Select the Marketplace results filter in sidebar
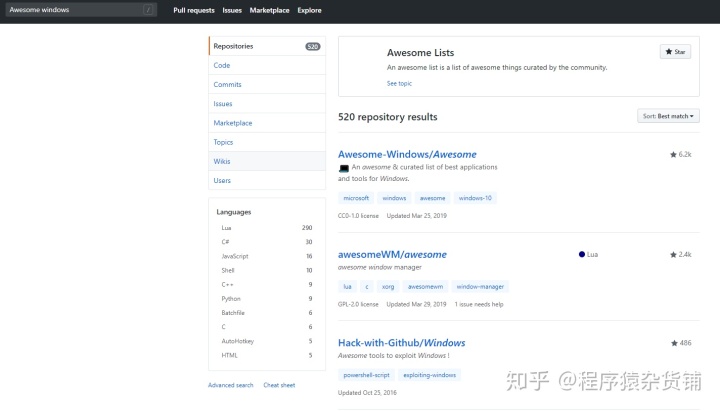 (x=267, y=123)
